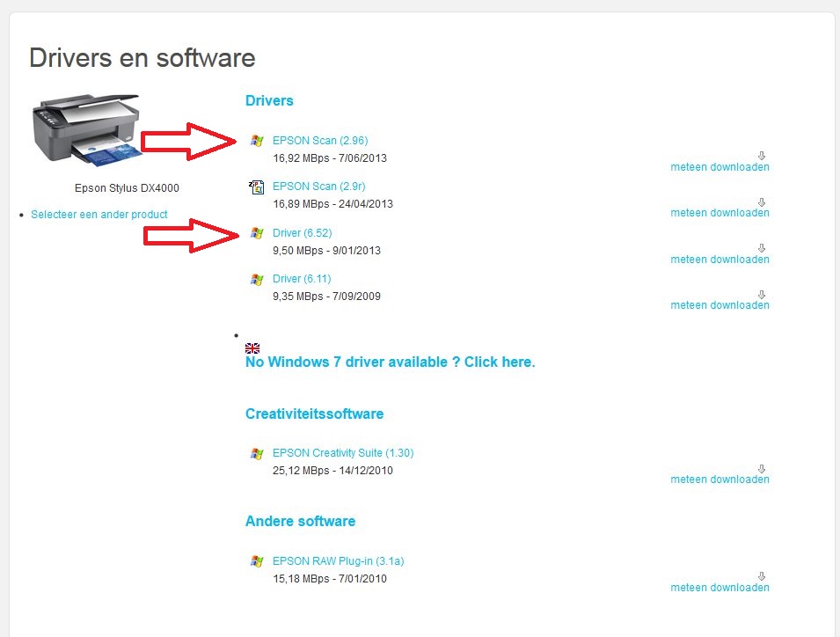Click Windows icon beside Driver (6.11)
Image resolution: width=840 pixels, height=637 pixels.
[x=257, y=279]
